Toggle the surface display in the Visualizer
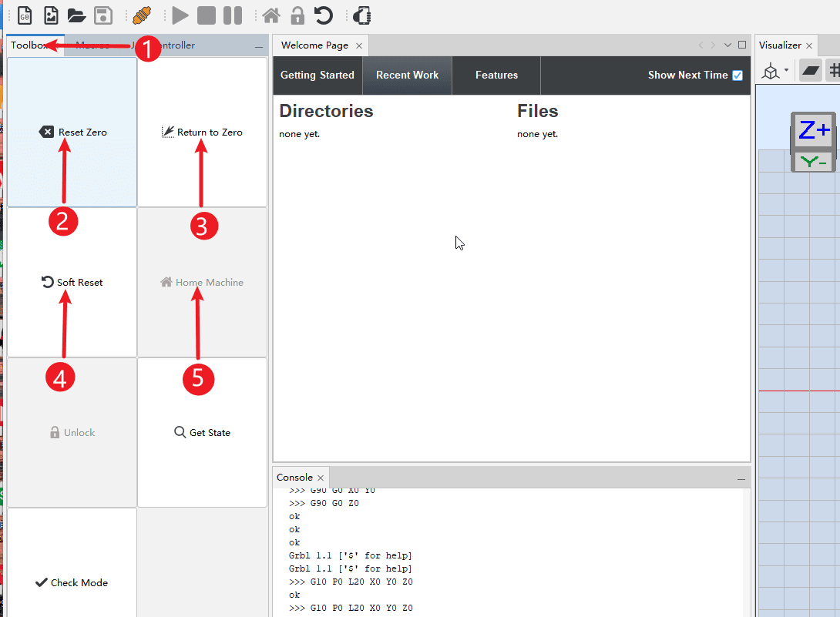 coord(810,70)
